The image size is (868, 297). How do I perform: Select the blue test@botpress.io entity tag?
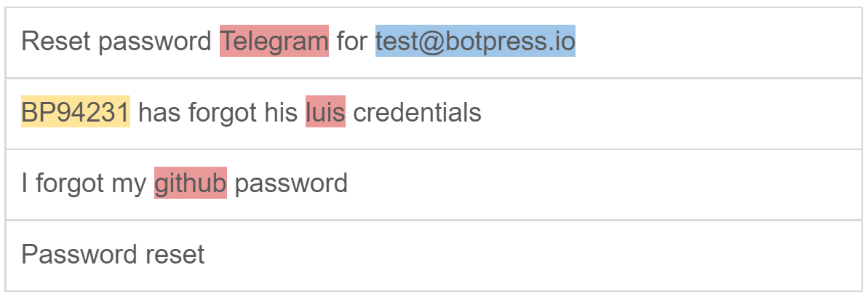475,41
